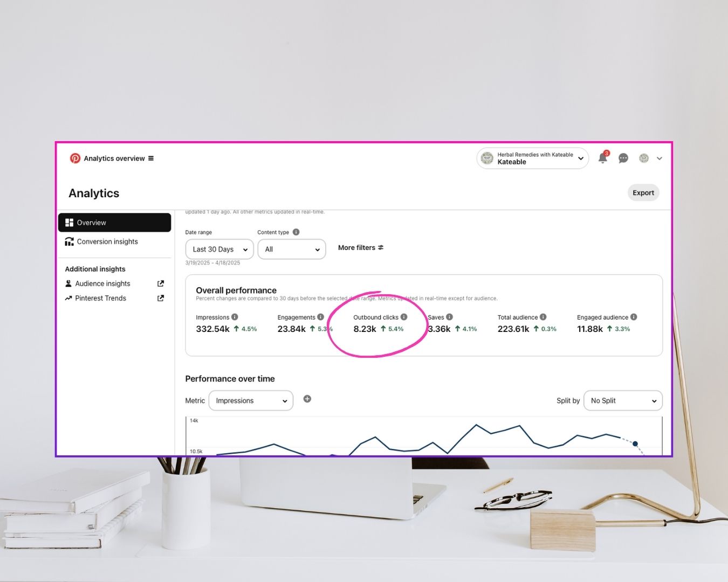Click the Conversion insights chart icon
Screen dimensions: 728x582
click(70, 241)
